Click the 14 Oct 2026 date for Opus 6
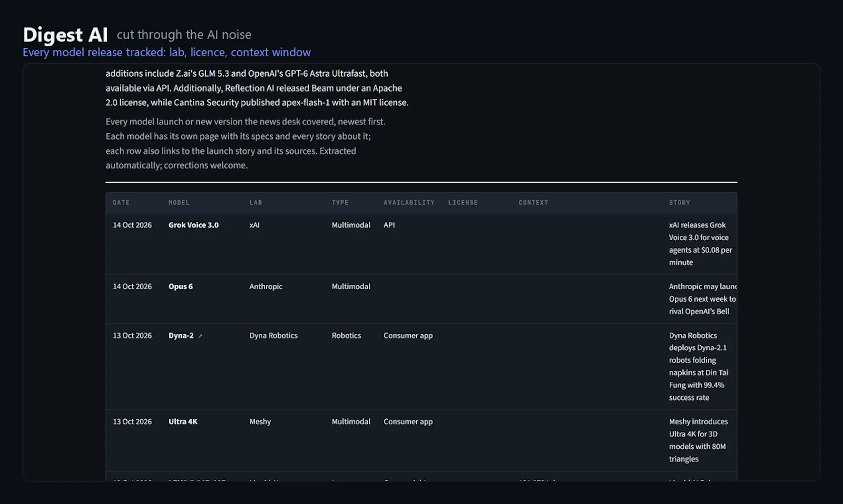This screenshot has height=504, width=843. [x=132, y=286]
